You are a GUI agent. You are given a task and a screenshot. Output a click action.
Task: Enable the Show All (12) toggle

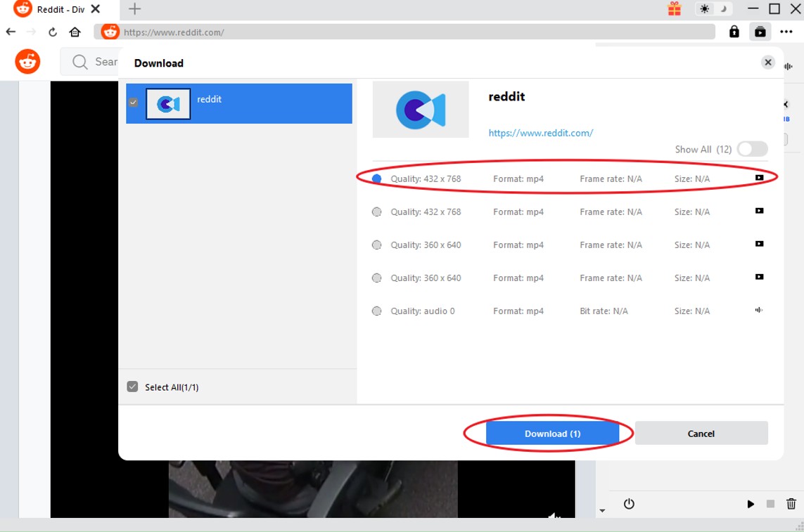(x=752, y=149)
